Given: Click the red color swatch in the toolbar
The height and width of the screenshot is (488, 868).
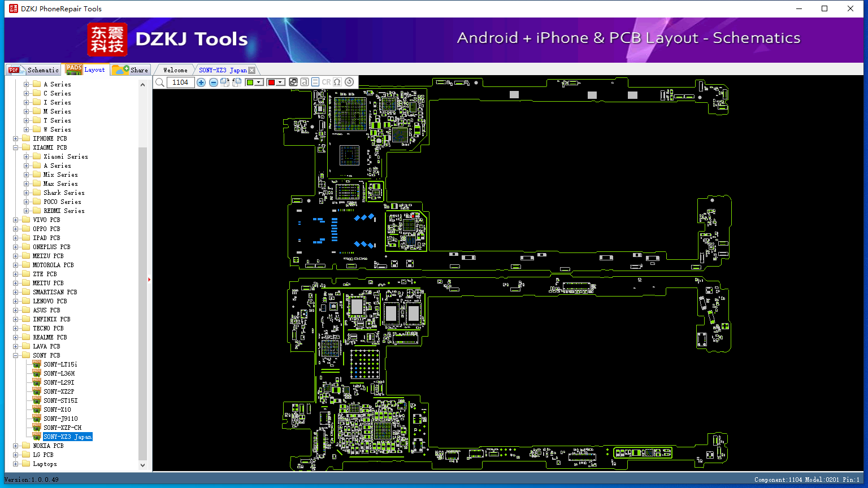Looking at the screenshot, I should pyautogui.click(x=272, y=82).
